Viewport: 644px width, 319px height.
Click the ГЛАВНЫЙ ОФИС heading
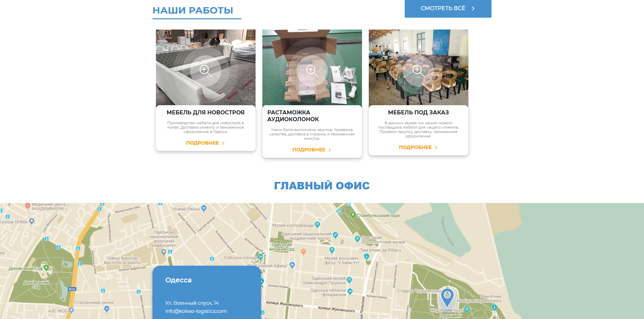pos(322,185)
